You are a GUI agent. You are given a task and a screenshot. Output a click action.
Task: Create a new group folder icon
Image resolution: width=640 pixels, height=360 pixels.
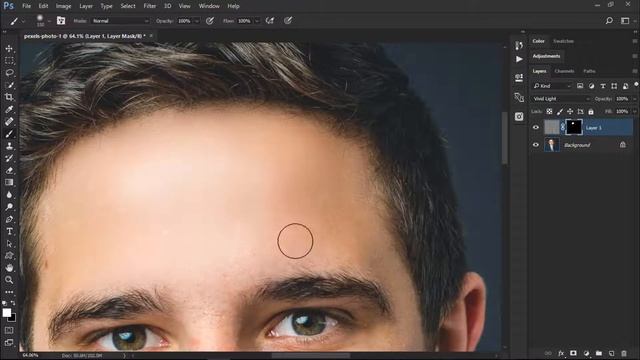pyautogui.click(x=599, y=353)
